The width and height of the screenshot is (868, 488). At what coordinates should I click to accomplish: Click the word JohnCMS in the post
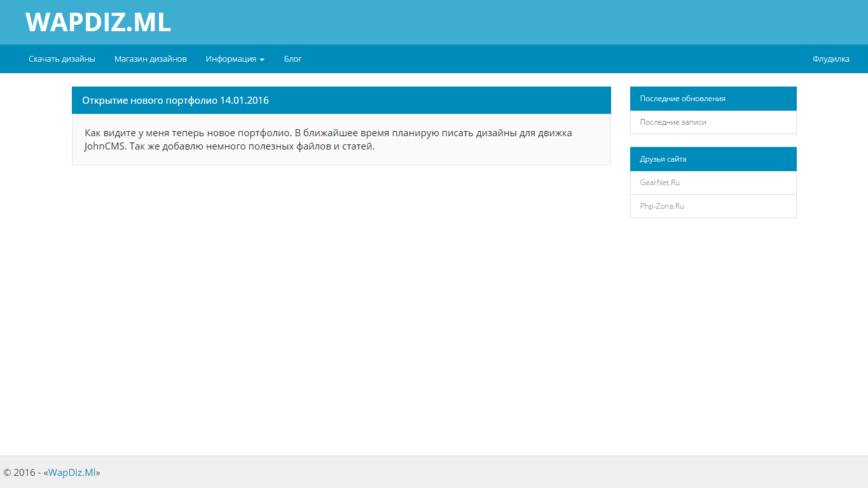[106, 146]
